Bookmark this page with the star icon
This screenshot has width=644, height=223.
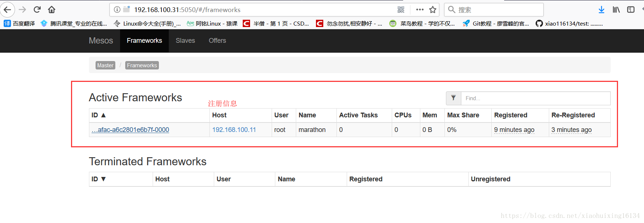(433, 10)
